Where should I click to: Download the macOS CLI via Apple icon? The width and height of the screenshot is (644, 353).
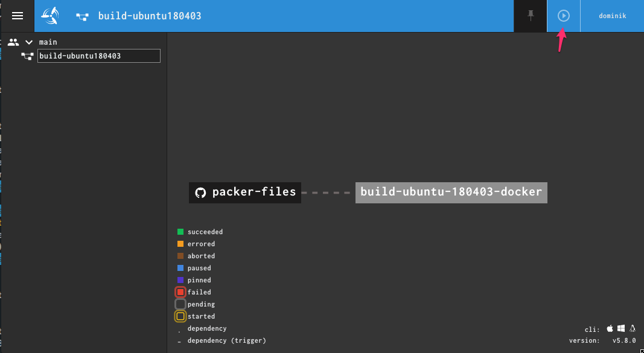point(610,329)
